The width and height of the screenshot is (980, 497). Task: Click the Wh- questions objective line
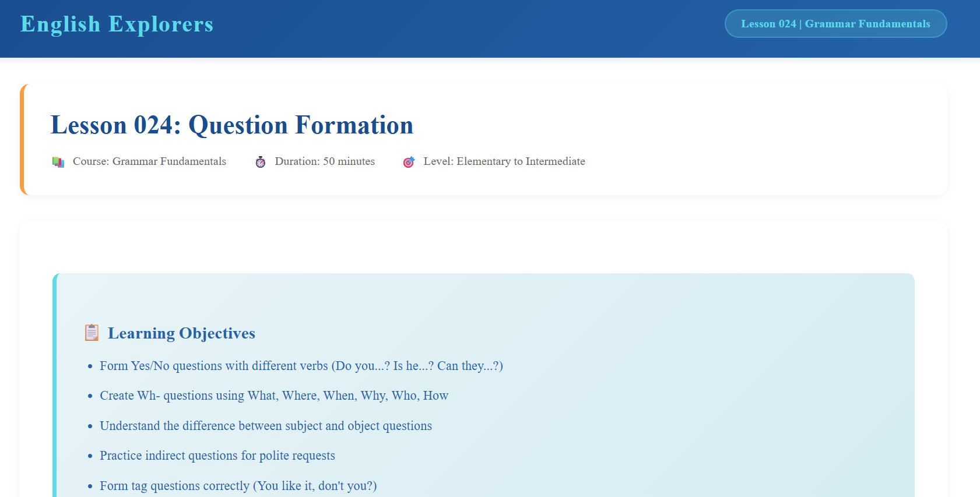[x=273, y=396]
